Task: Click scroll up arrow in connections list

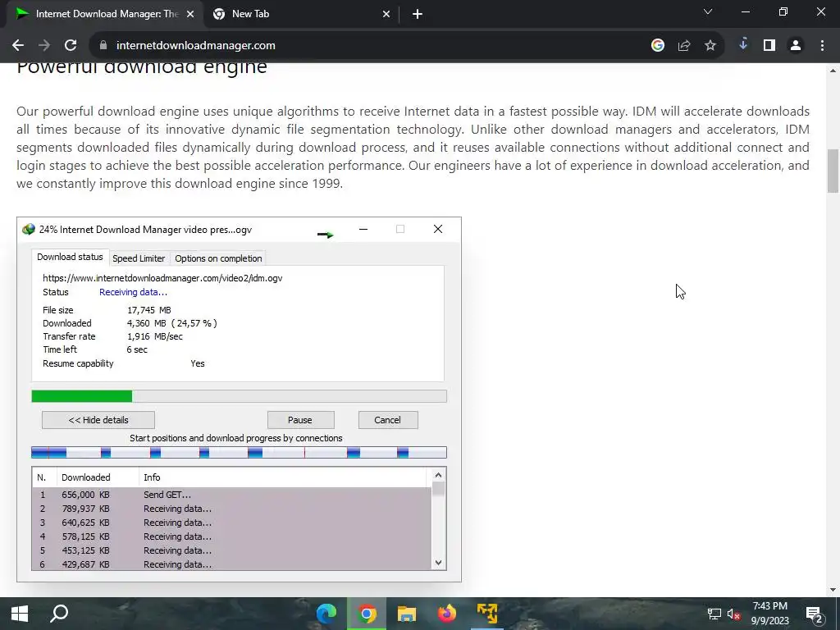Action: coord(438,475)
